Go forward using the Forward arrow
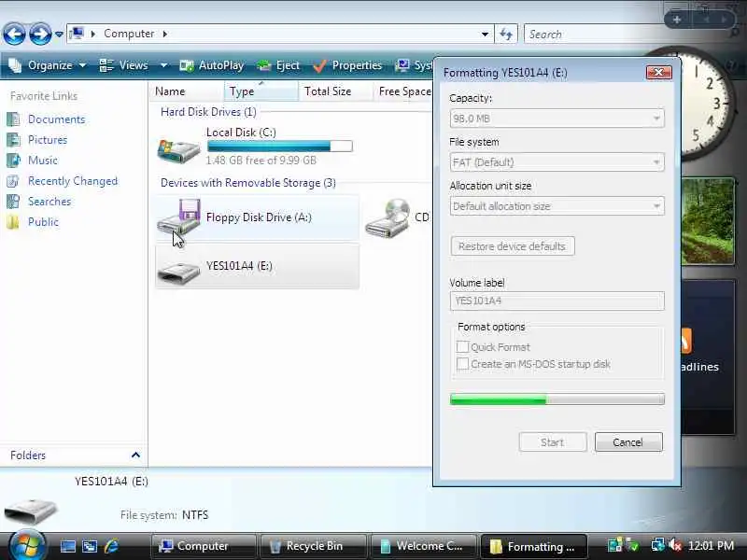747x560 pixels. 40,34
